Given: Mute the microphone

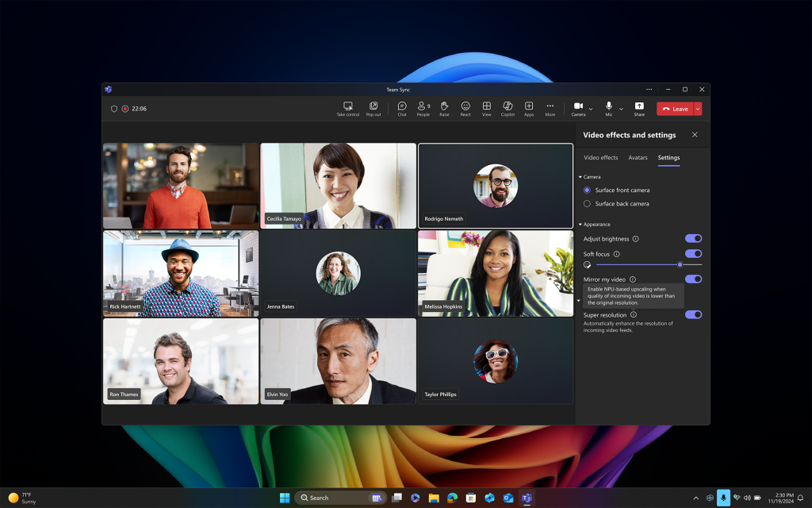Looking at the screenshot, I should (x=609, y=106).
